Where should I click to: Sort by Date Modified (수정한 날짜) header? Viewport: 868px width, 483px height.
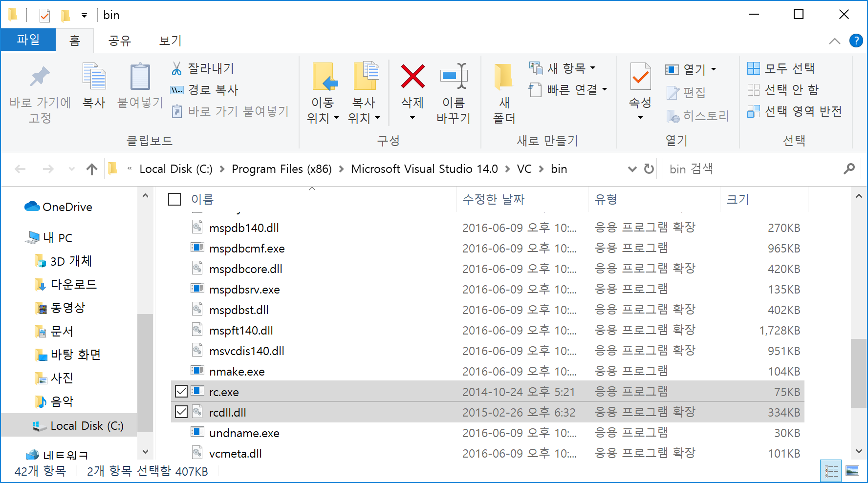coord(493,199)
